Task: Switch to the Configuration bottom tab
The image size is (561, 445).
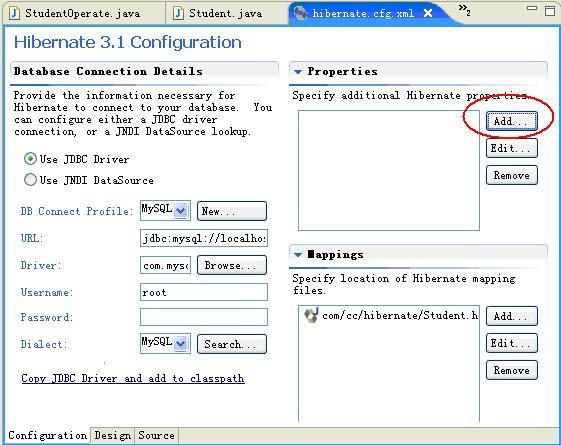Action: pyautogui.click(x=47, y=435)
